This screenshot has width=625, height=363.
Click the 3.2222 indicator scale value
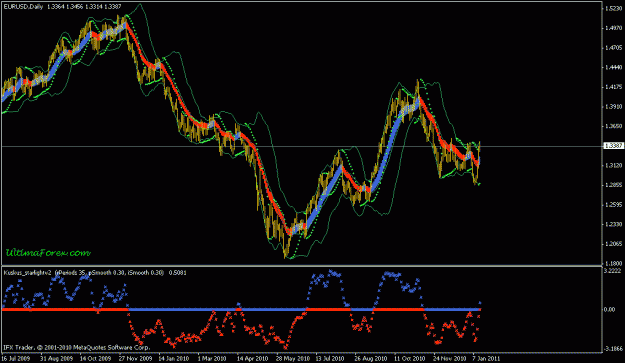tap(613, 271)
